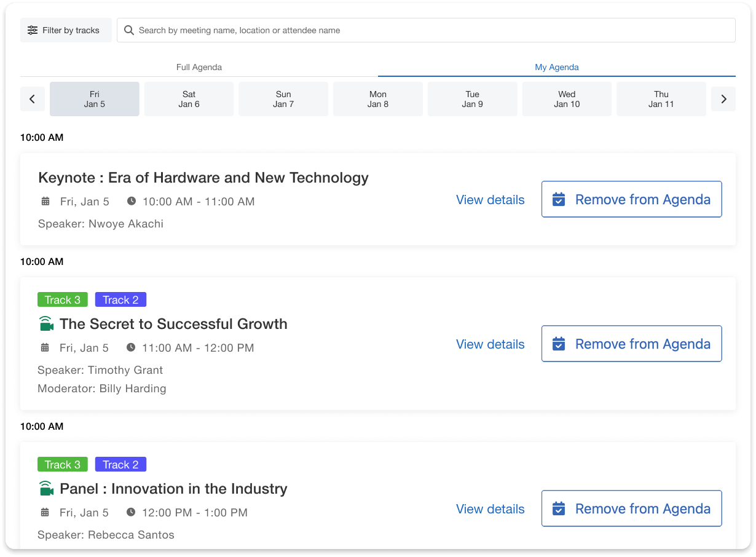Click calendar-check icon in Keynote's Remove button
This screenshot has width=756, height=557.
pyautogui.click(x=559, y=199)
